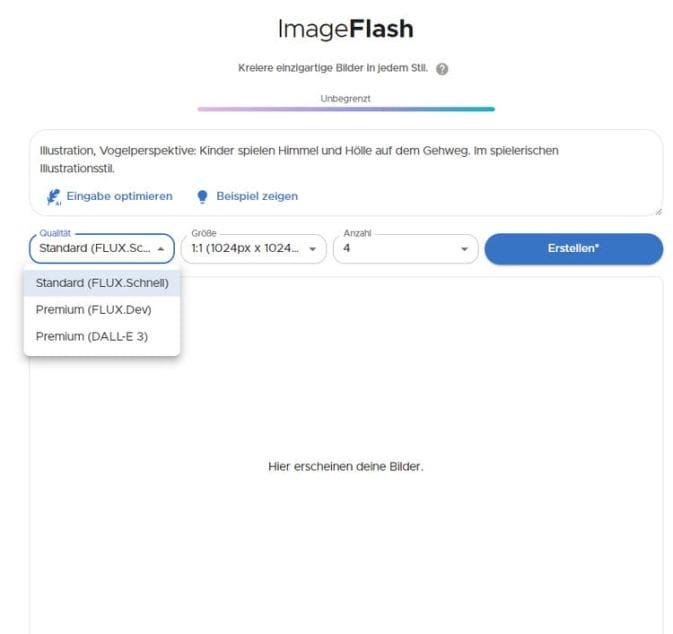Click the Größe dropdown caret icon
This screenshot has height=634, width=673.
313,249
